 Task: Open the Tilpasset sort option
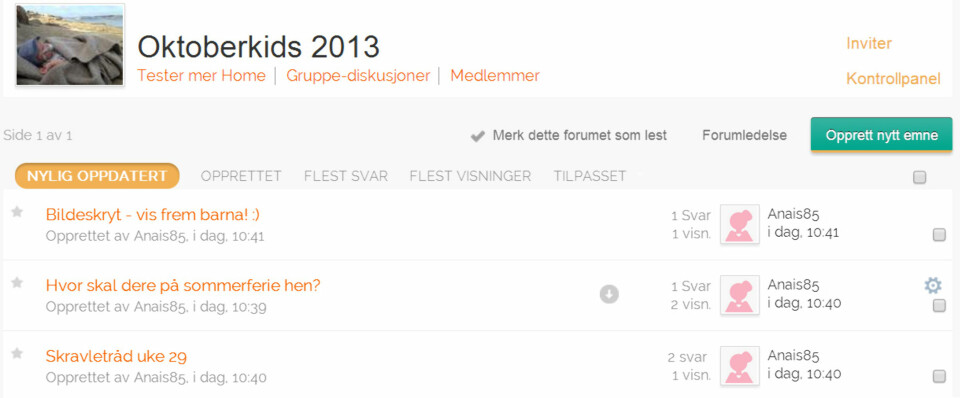coord(590,176)
